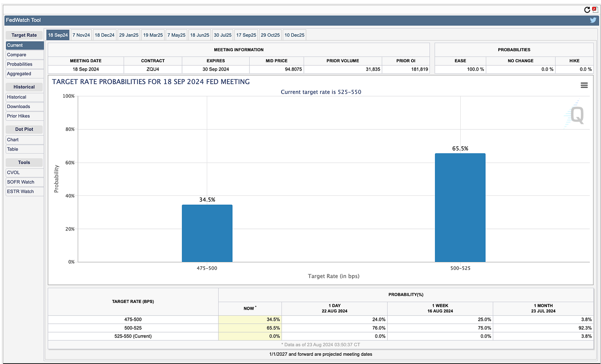Click the Ease probability 100.0 %
The height and width of the screenshot is (364, 601).
pos(476,69)
